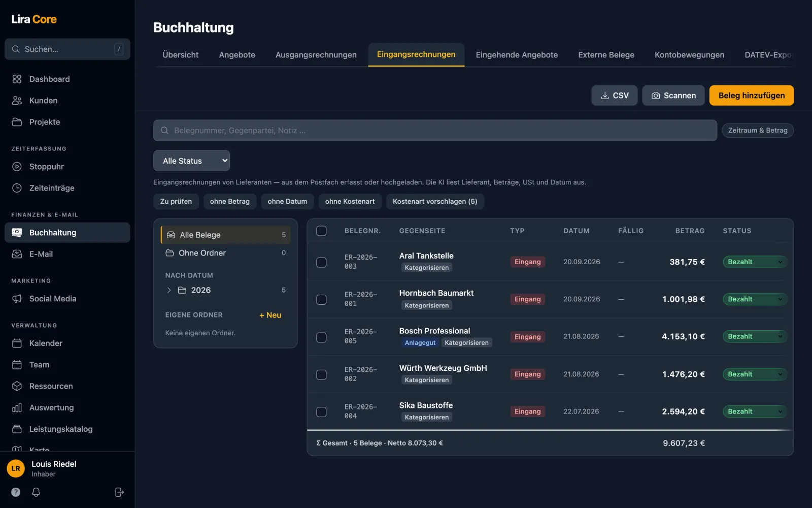
Task: Open Dashboard from sidebar icon
Action: tap(17, 79)
